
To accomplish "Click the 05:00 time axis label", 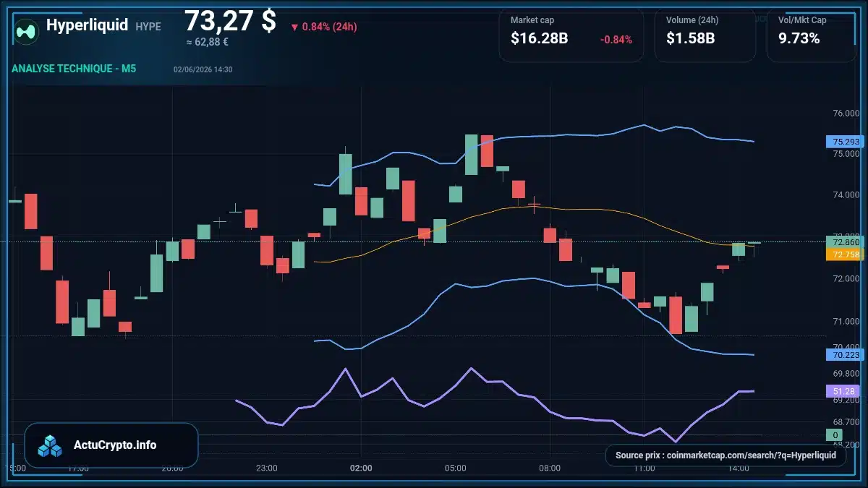I will tap(456, 468).
